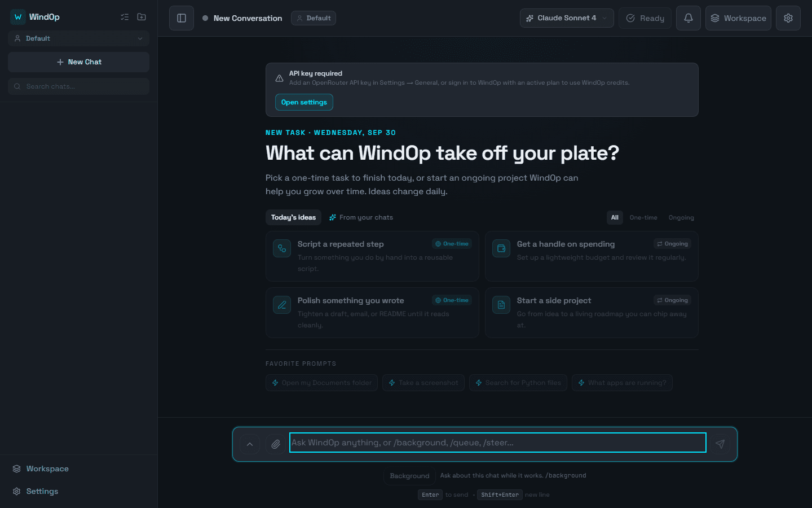Click the Polish something you wrote icon
812x508 pixels.
[x=282, y=305]
